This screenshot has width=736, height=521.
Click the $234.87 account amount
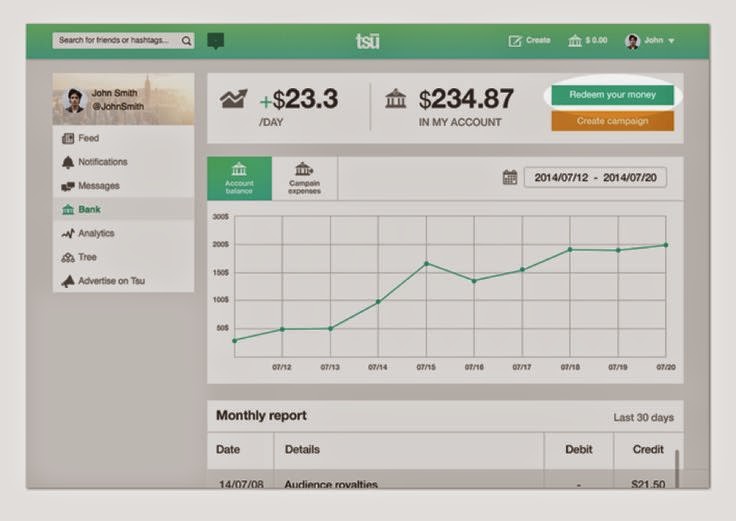(x=467, y=99)
